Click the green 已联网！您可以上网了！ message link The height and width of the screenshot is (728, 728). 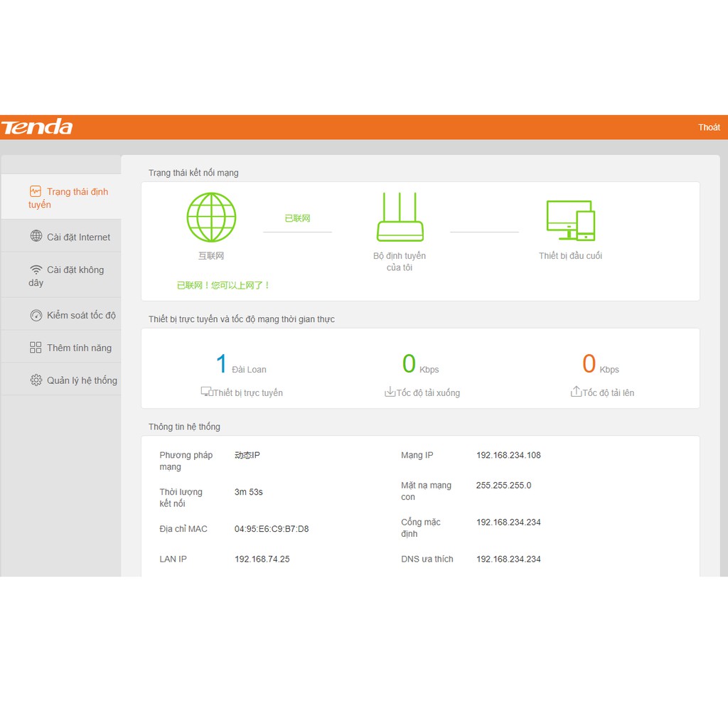[x=224, y=284]
